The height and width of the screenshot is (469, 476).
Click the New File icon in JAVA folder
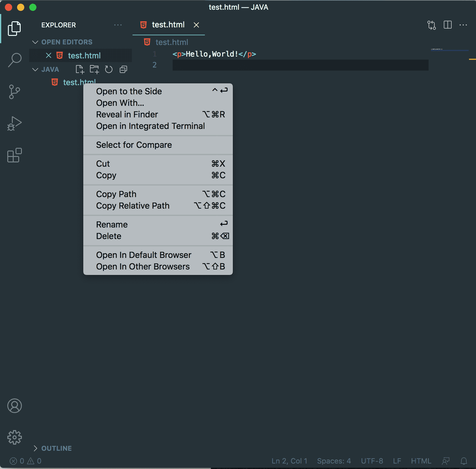[x=80, y=69]
